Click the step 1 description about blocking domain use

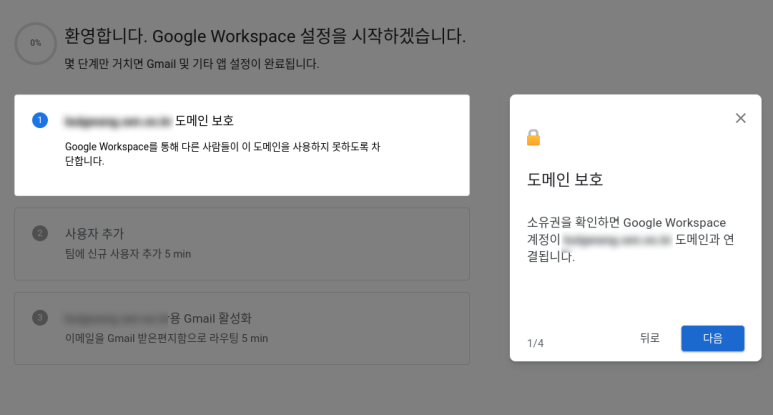(222, 154)
